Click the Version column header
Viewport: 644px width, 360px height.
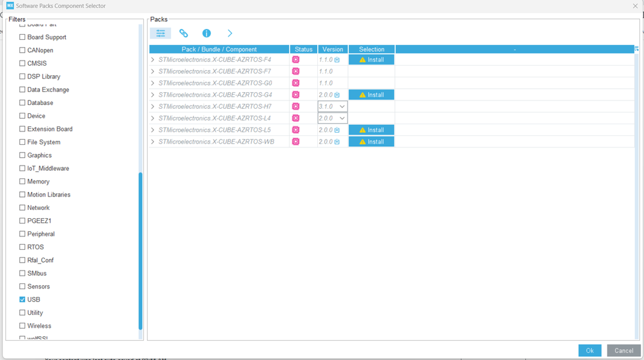333,49
